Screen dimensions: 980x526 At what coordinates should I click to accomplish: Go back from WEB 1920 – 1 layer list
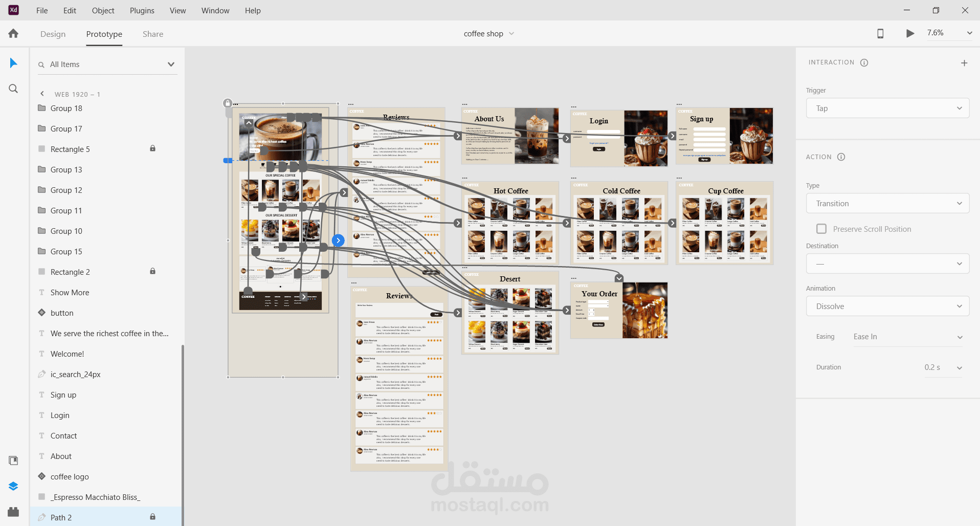click(42, 94)
